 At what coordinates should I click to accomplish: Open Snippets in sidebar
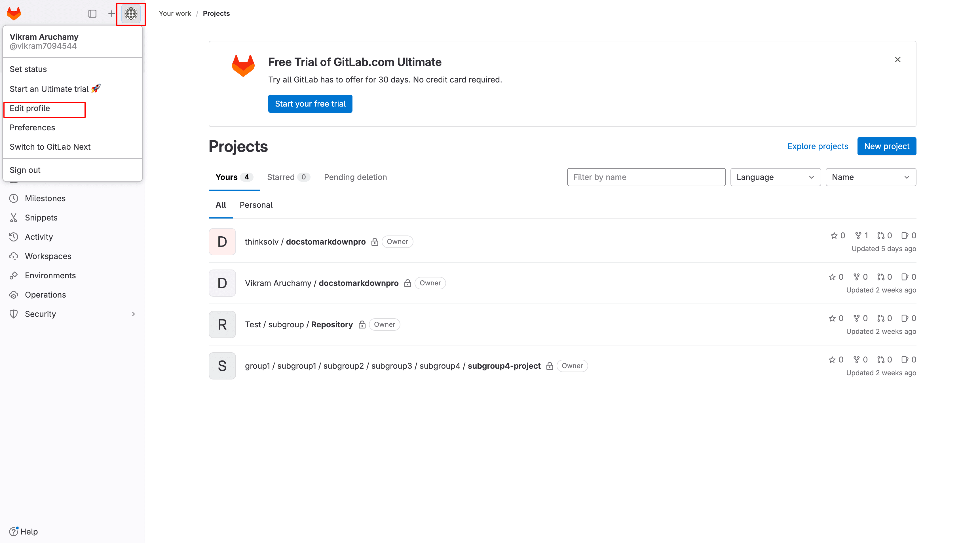tap(41, 218)
